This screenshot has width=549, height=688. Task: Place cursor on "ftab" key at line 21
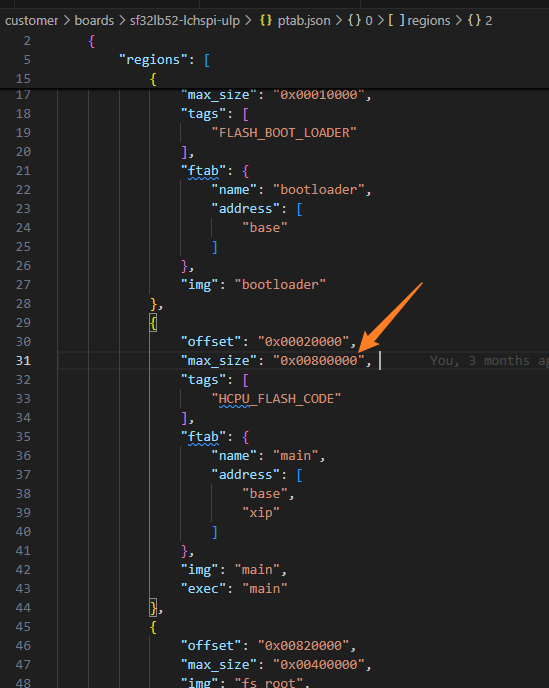203,171
